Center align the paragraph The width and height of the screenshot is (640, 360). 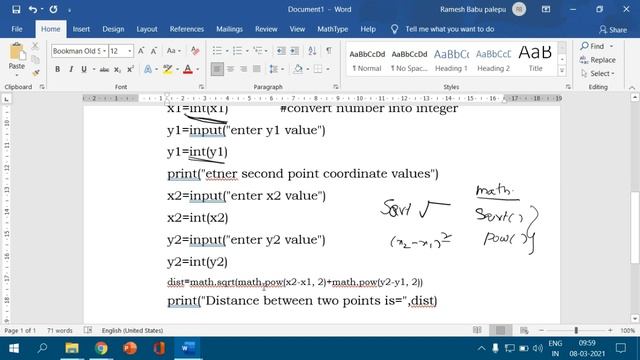coord(231,69)
